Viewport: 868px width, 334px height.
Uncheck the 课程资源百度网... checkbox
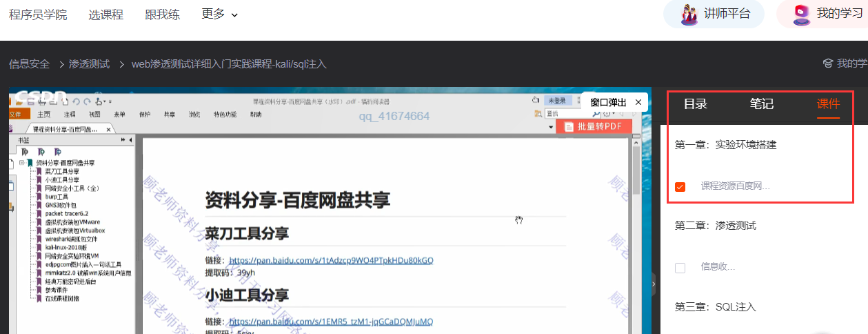680,186
